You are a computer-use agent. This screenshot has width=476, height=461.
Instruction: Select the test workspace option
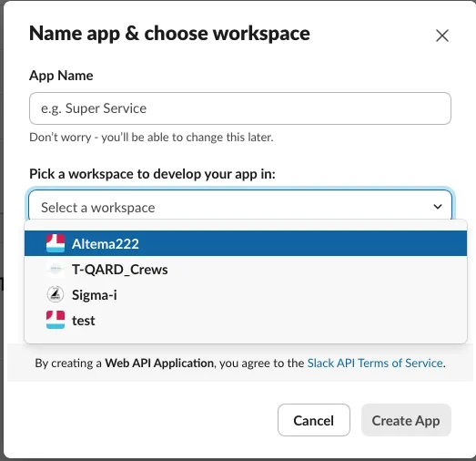(246, 320)
